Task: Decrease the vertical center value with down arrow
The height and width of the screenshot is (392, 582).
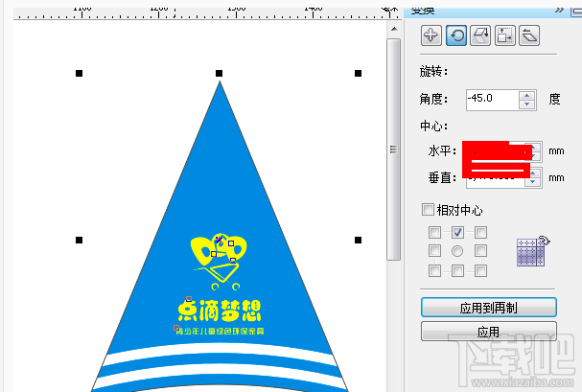Action: point(533,182)
